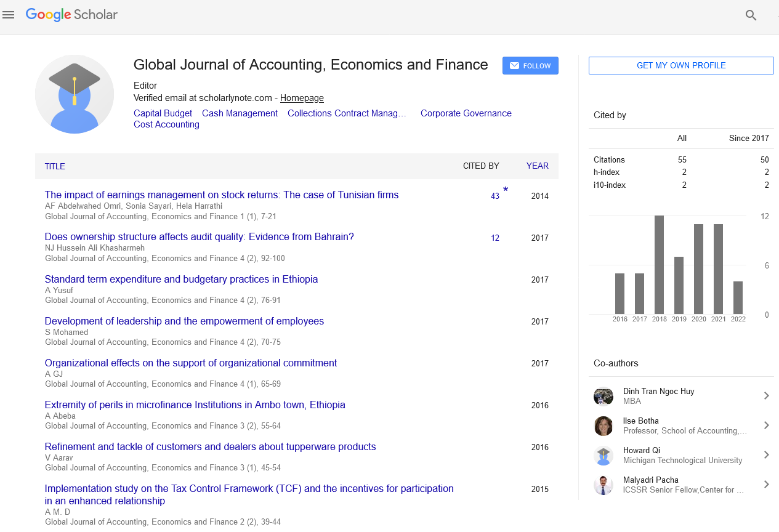This screenshot has width=779, height=532.
Task: Select the Cash Management topic
Action: [x=240, y=113]
